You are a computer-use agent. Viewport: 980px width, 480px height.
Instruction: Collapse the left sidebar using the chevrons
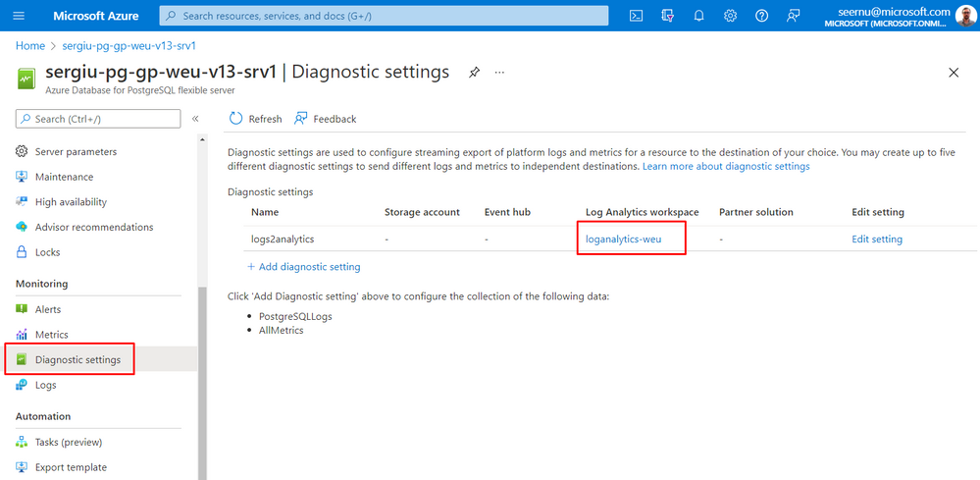[x=195, y=119]
